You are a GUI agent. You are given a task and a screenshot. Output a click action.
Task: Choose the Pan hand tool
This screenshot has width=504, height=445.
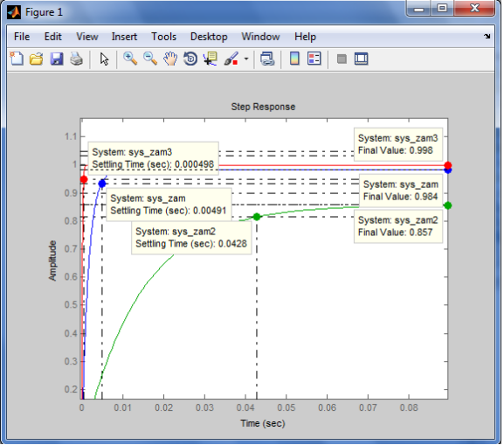click(x=170, y=59)
